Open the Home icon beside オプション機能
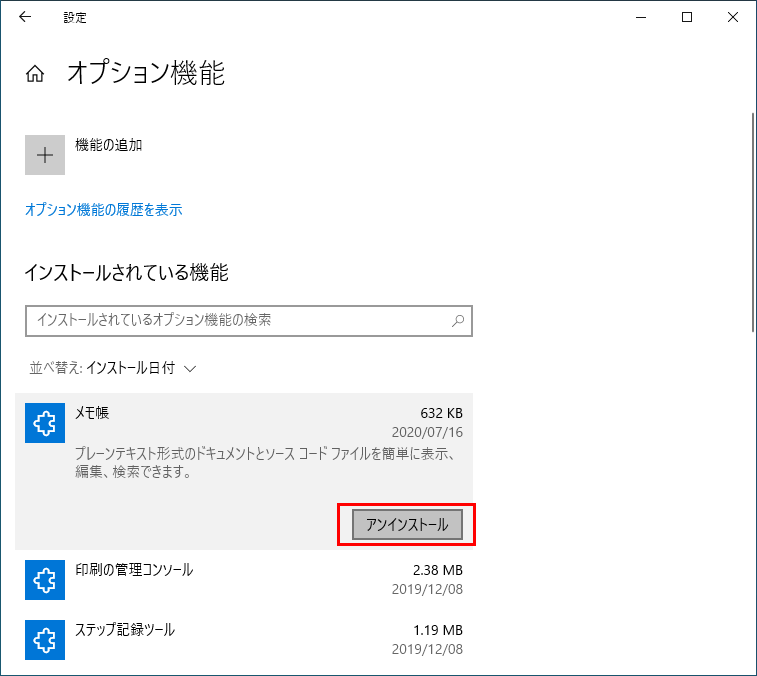Viewport: 757px width, 676px height. pyautogui.click(x=35, y=74)
